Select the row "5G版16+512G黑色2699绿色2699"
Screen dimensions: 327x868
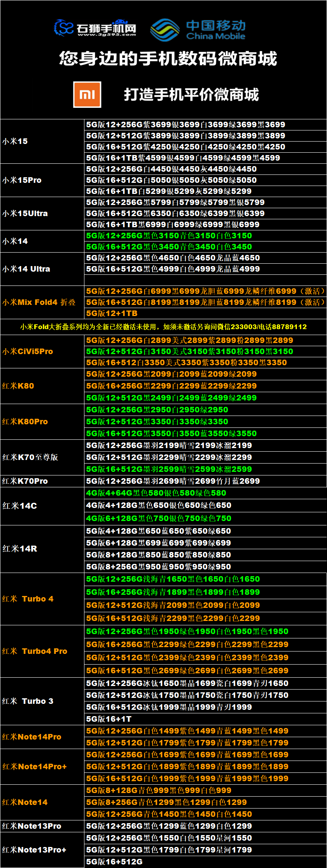pos(206,671)
